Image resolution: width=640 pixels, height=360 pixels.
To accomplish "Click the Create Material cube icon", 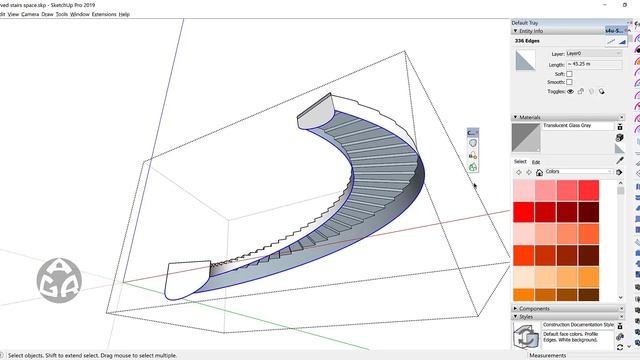I will click(620, 138).
